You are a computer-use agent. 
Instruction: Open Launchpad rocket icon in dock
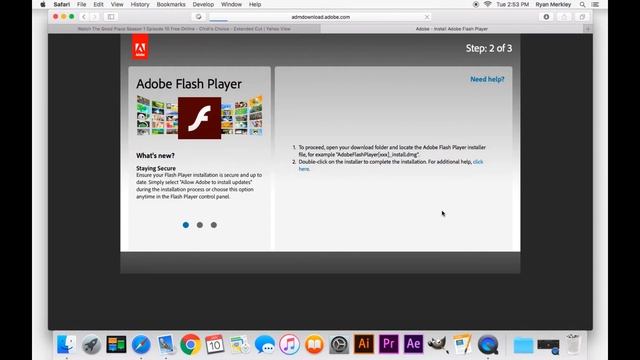(91, 344)
